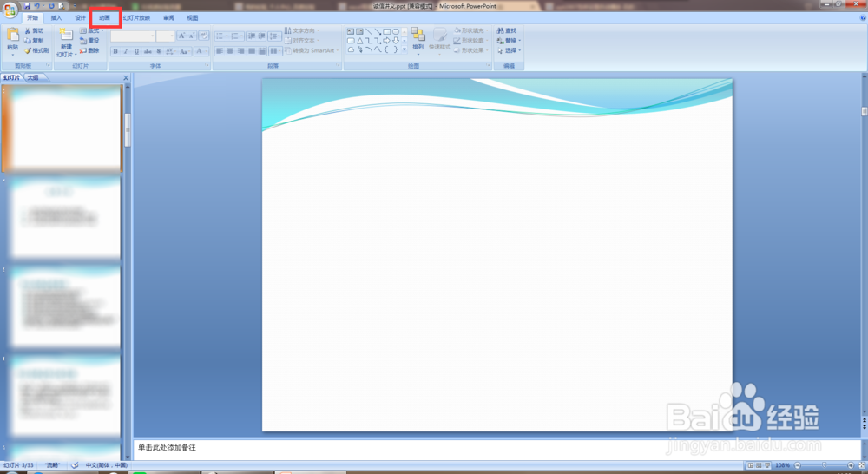Open the font name combo box

tap(133, 36)
